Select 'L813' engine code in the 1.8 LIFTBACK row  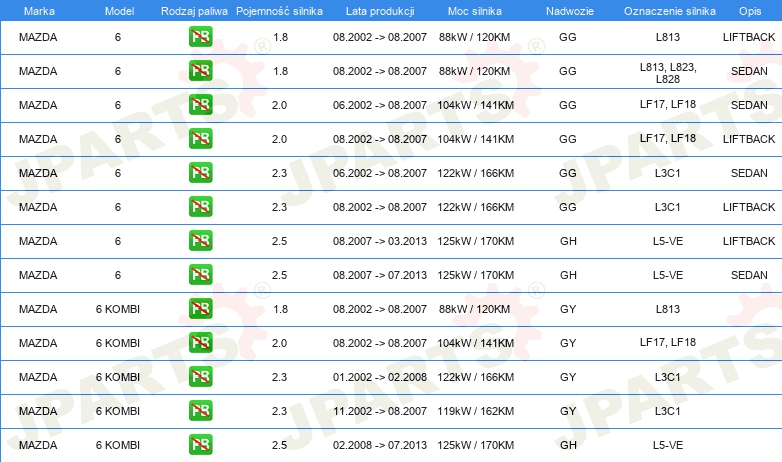tap(668, 37)
